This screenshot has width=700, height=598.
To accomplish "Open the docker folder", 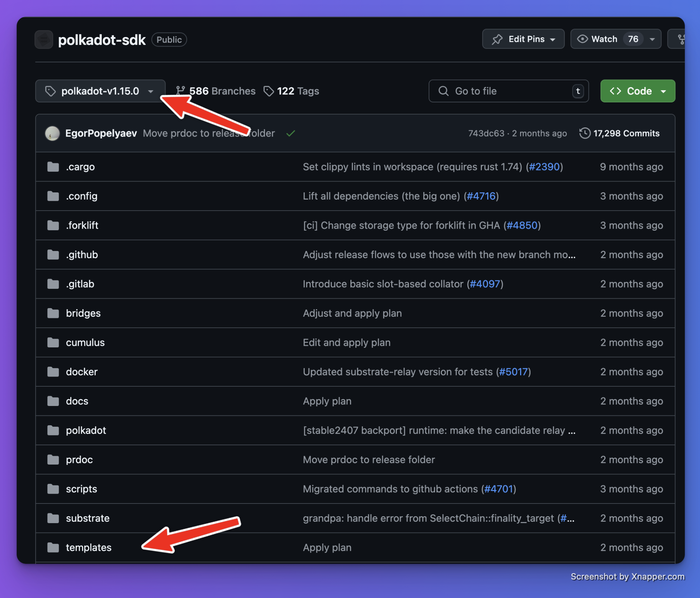I will (82, 372).
